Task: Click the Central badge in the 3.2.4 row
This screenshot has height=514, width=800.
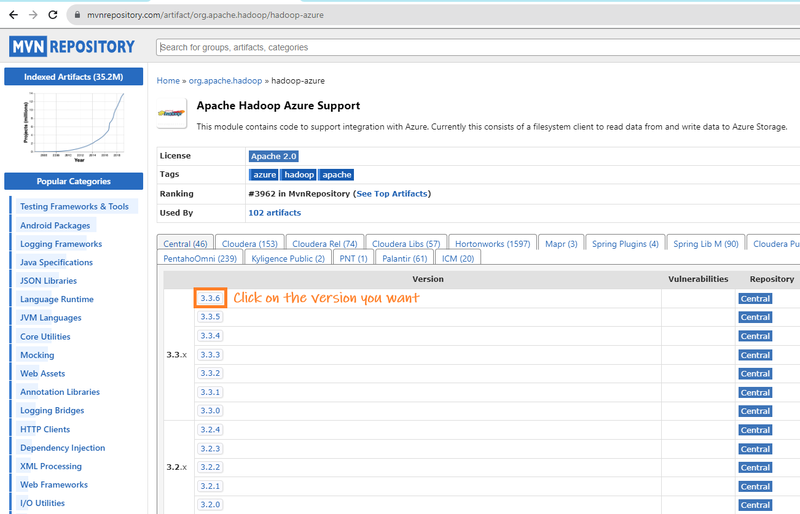Action: point(755,430)
